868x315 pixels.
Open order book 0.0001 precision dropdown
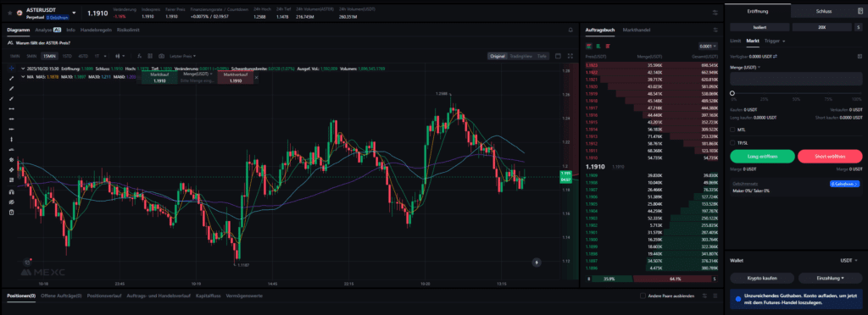tap(708, 47)
